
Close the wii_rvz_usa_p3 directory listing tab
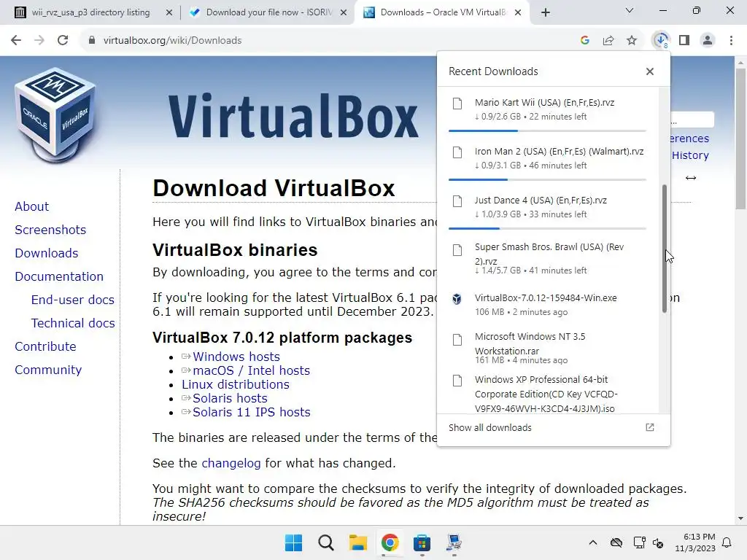(169, 13)
